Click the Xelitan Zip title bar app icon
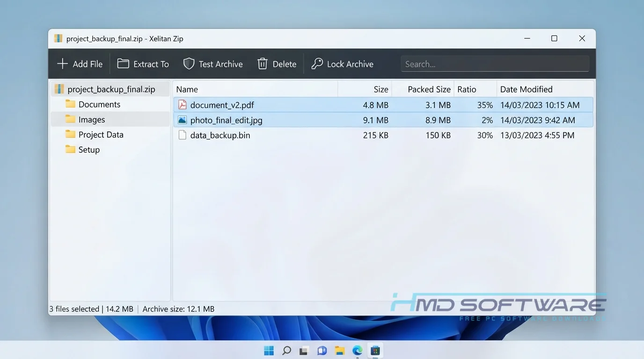This screenshot has height=359, width=644. (58, 38)
